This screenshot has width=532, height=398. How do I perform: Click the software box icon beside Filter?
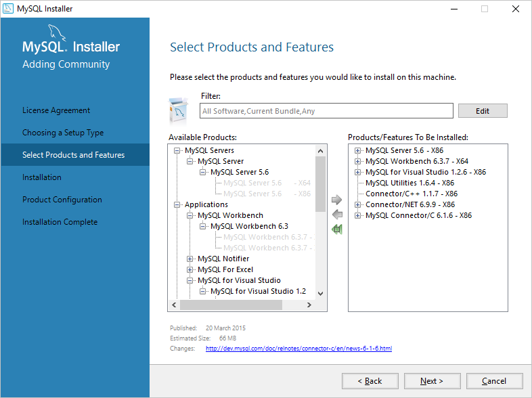click(x=179, y=110)
